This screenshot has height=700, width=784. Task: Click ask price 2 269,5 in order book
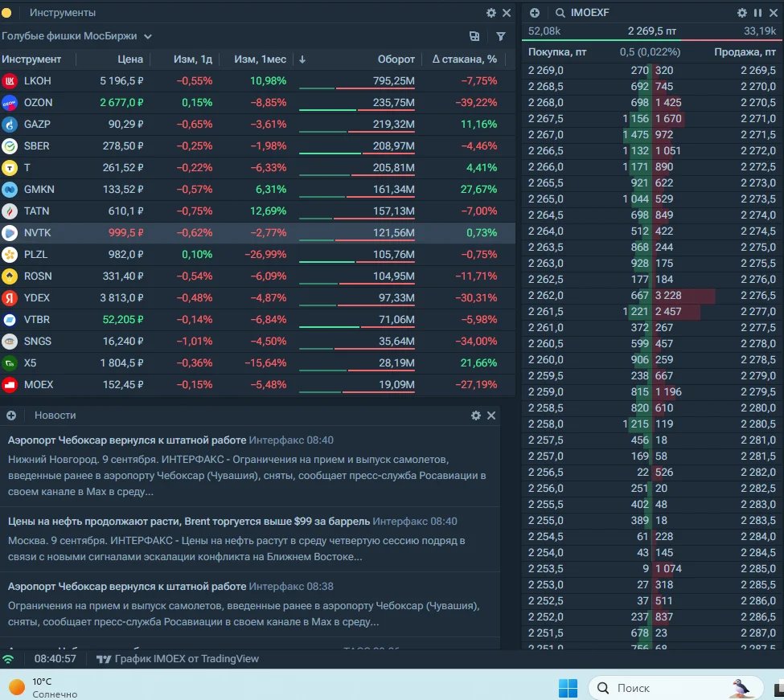[x=758, y=71]
